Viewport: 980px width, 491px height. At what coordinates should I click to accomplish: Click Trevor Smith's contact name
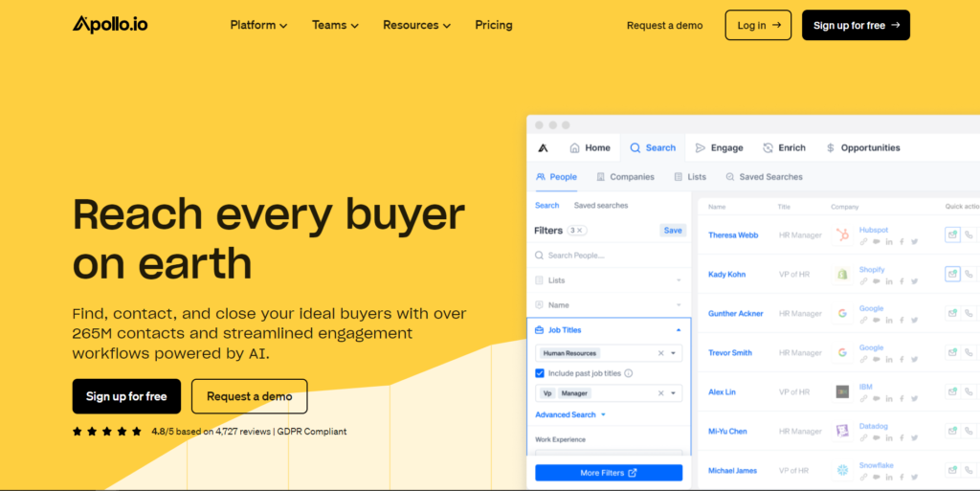[730, 353]
